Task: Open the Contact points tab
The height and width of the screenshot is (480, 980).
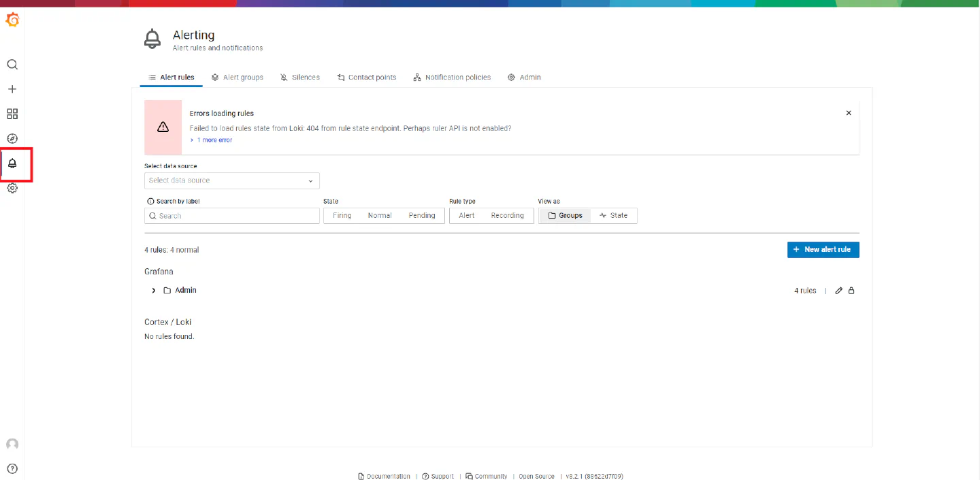Action: (x=367, y=78)
